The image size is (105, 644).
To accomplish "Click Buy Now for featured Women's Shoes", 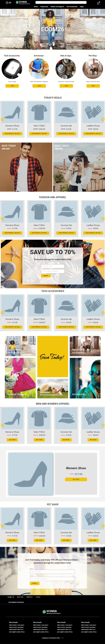I will [76, 479].
